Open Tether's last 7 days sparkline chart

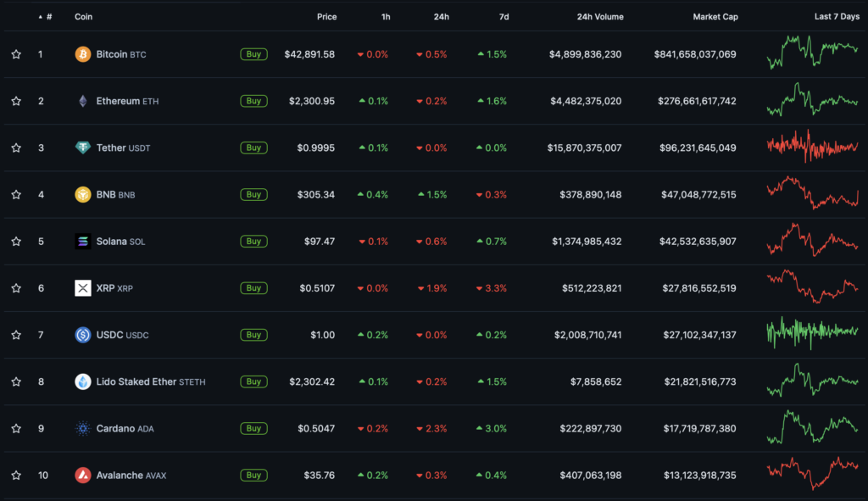[x=812, y=148]
